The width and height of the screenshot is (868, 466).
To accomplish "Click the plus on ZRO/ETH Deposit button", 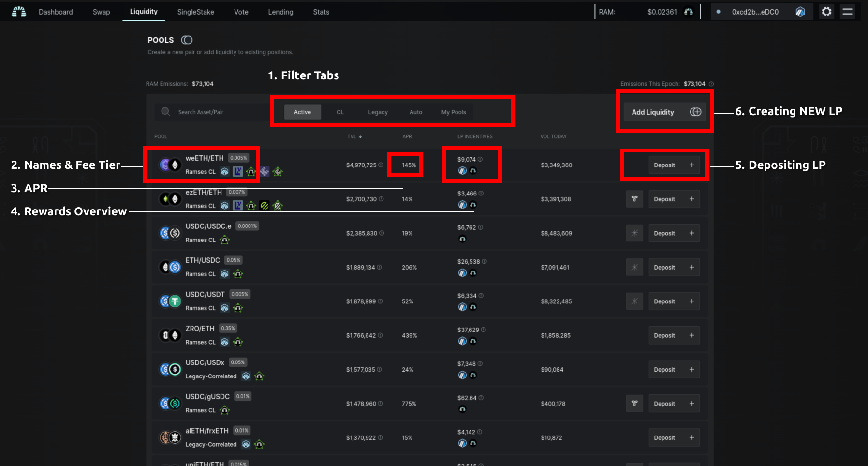I will point(691,335).
